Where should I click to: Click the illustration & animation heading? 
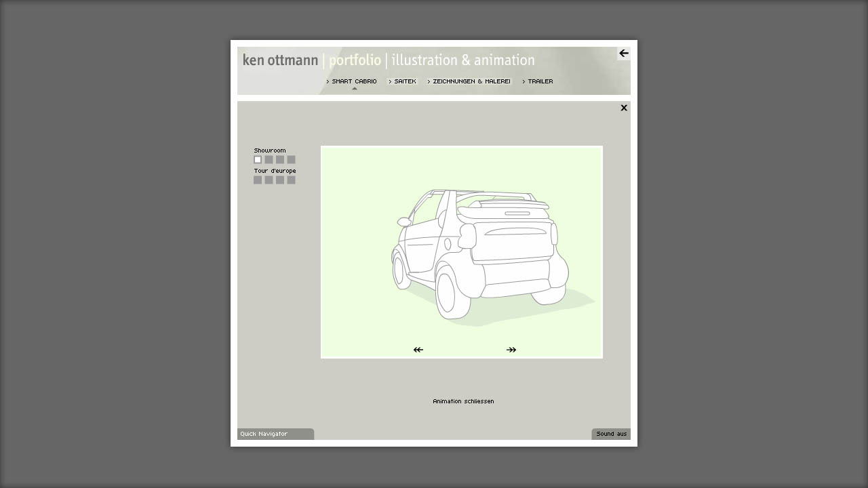pyautogui.click(x=463, y=60)
